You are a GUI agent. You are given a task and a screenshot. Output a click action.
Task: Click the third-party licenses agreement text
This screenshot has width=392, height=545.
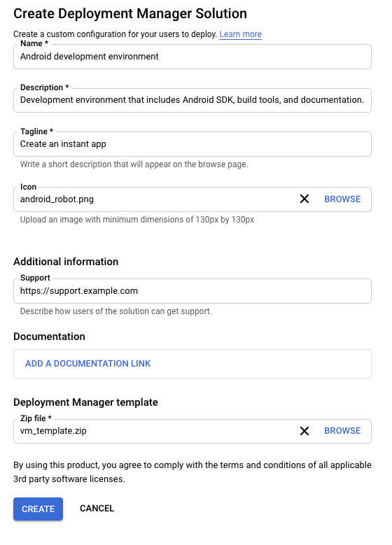(192, 472)
